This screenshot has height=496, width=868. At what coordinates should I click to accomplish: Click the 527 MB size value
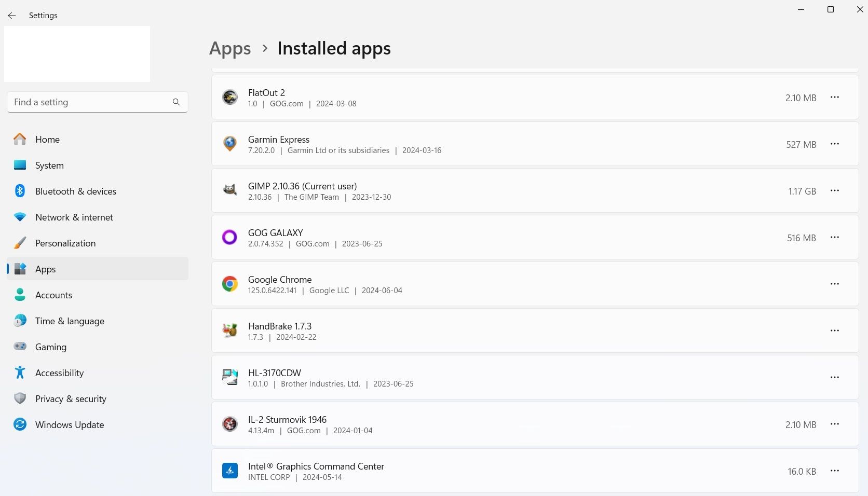click(x=801, y=145)
